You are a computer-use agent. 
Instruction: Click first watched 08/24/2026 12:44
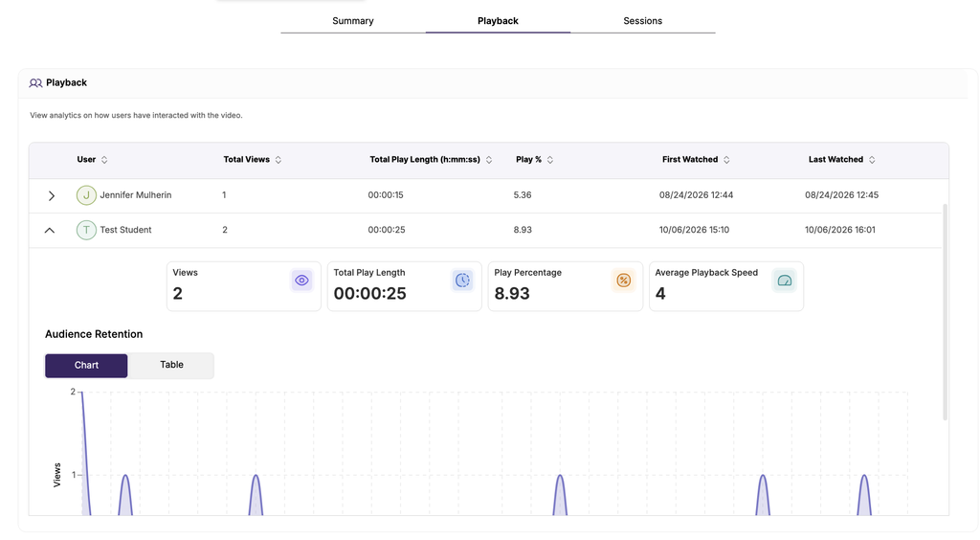(x=697, y=195)
